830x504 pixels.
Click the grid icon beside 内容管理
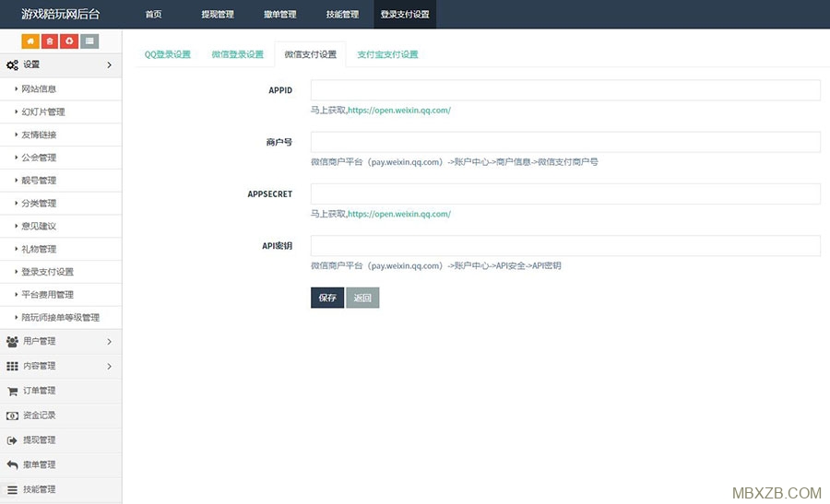coord(12,366)
